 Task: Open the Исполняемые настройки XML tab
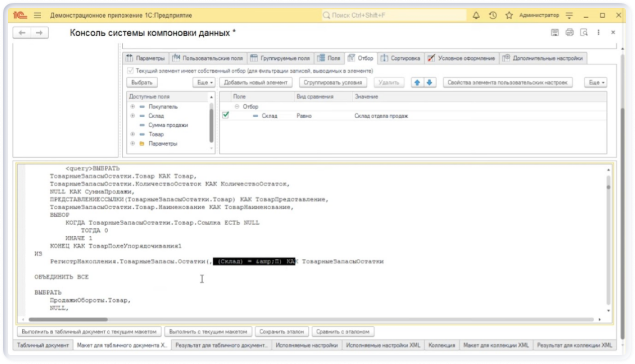point(383,345)
